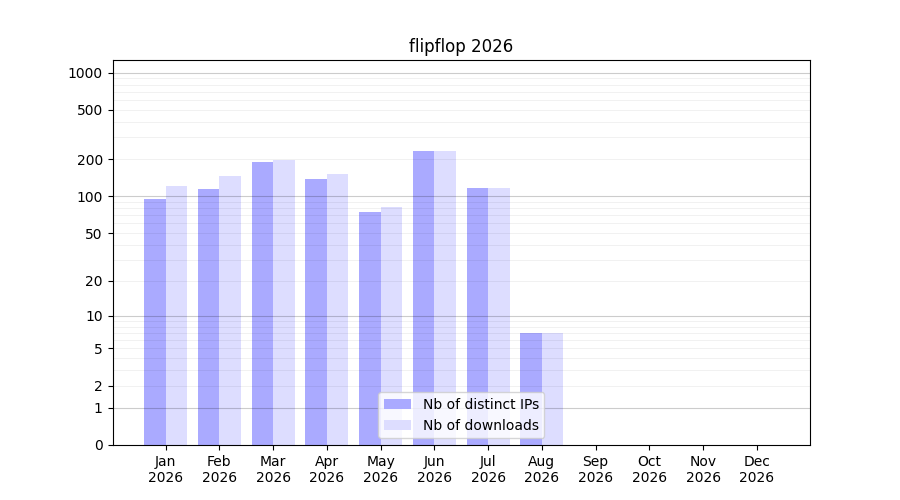Click the 20 y-axis tick label
The height and width of the screenshot is (500, 900).
[94, 281]
